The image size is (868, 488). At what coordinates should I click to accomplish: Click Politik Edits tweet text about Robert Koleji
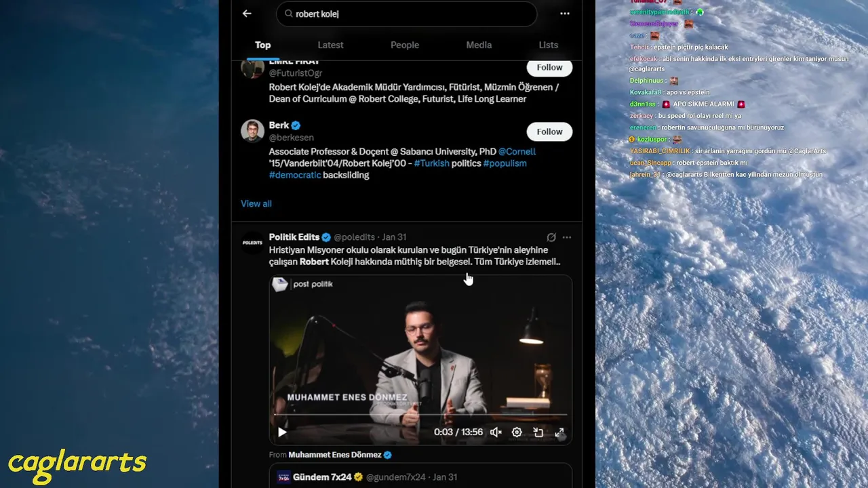coord(415,256)
